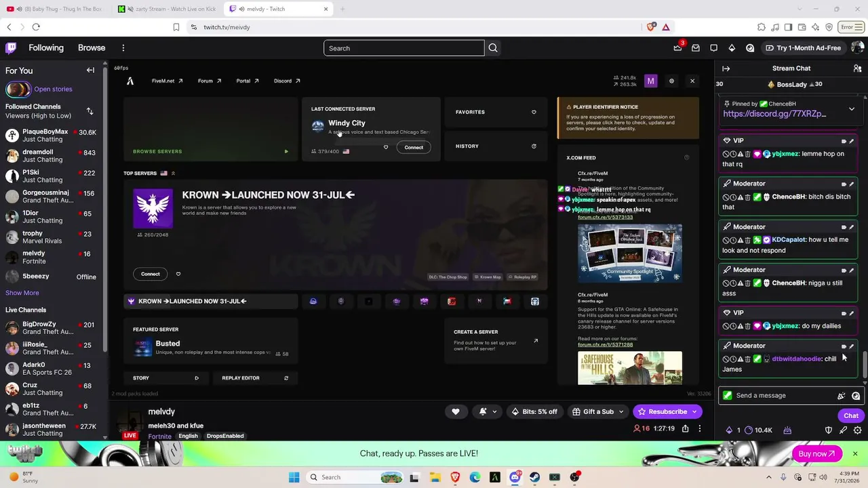
Task: Open channel points balance 10.4K
Action: point(757,430)
